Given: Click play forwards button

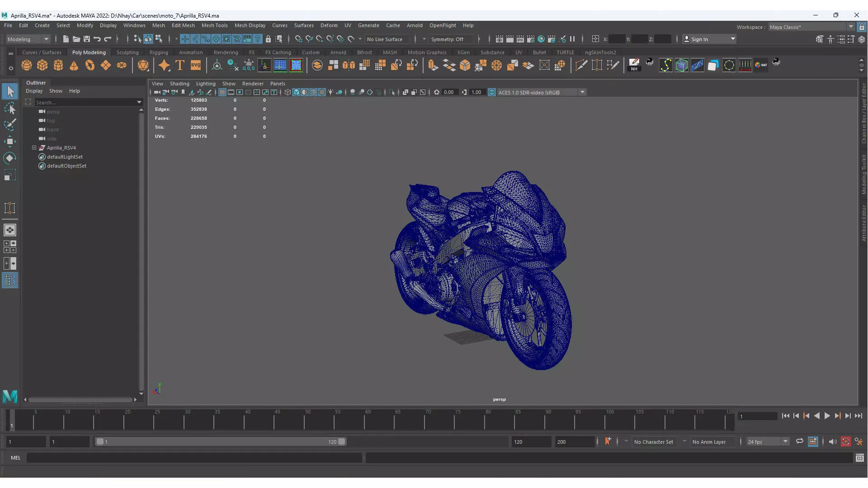Looking at the screenshot, I should pyautogui.click(x=827, y=416).
